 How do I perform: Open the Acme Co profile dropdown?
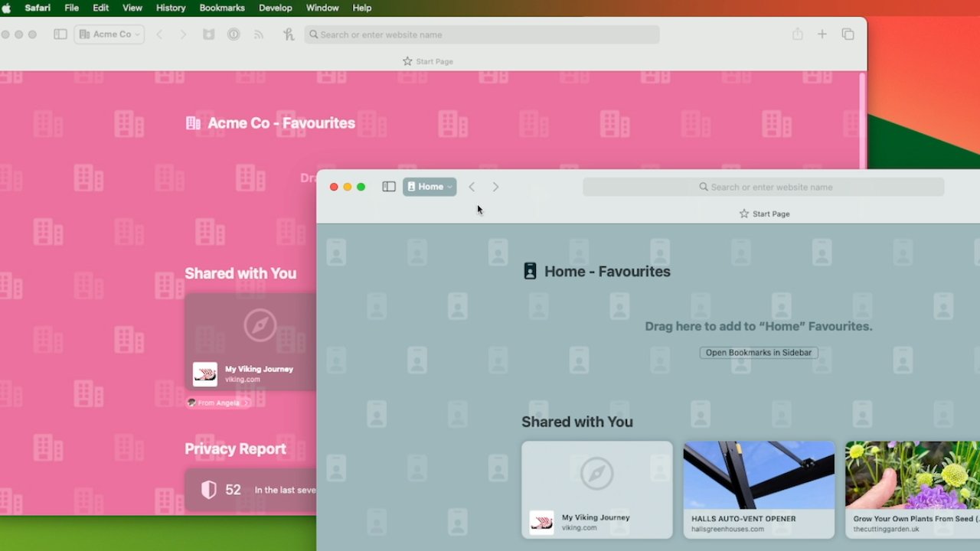click(109, 34)
